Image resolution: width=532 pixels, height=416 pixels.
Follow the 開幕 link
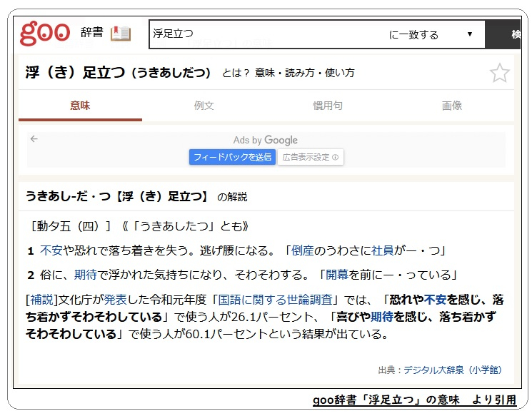[x=337, y=275]
